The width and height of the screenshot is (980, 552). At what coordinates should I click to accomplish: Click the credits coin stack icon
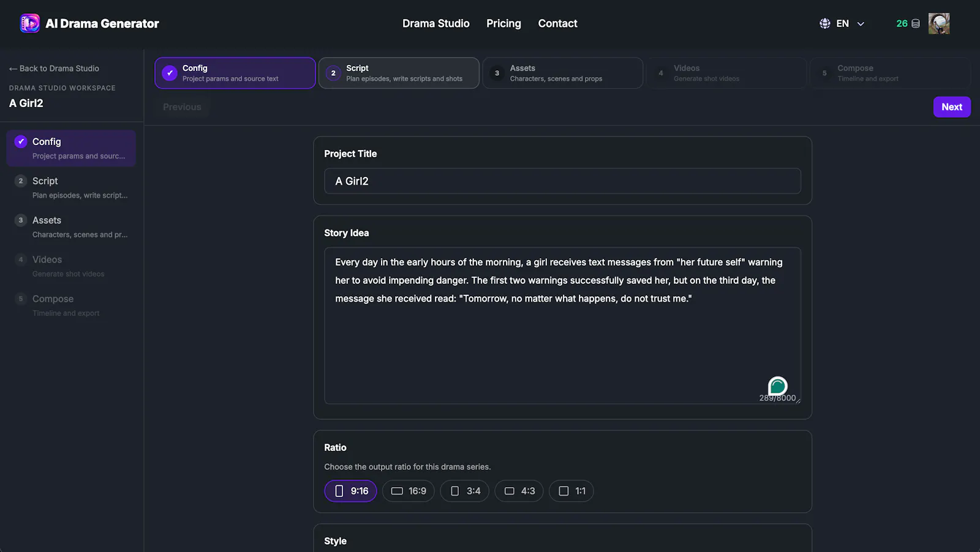click(916, 23)
